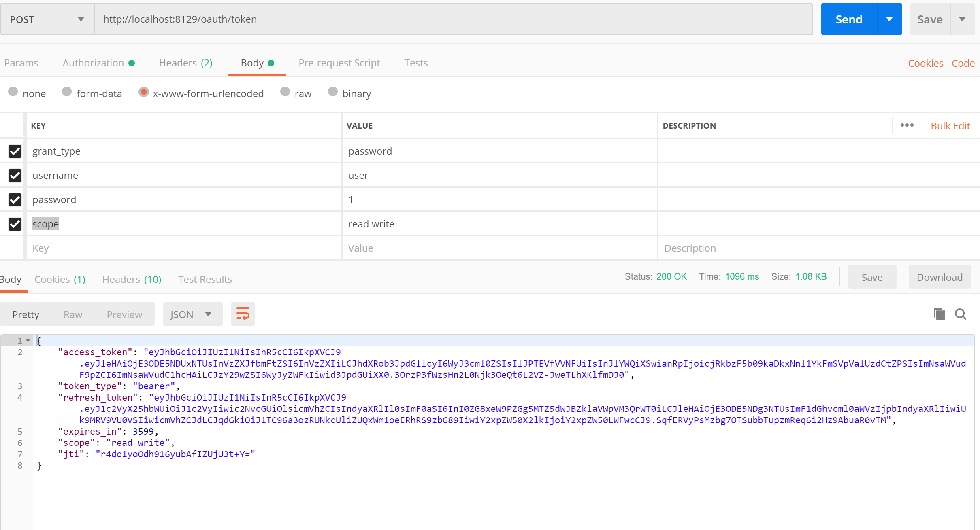The image size is (980, 530).
Task: Click the value cell 'user'
Action: click(499, 176)
